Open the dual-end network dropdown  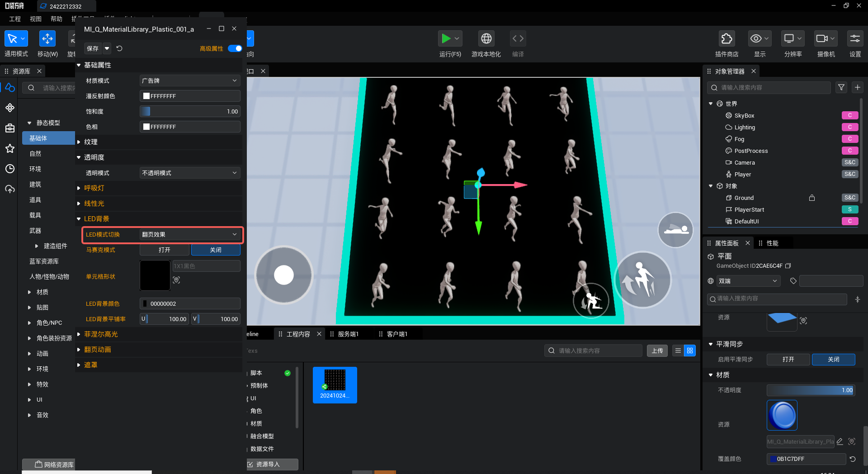pos(748,281)
